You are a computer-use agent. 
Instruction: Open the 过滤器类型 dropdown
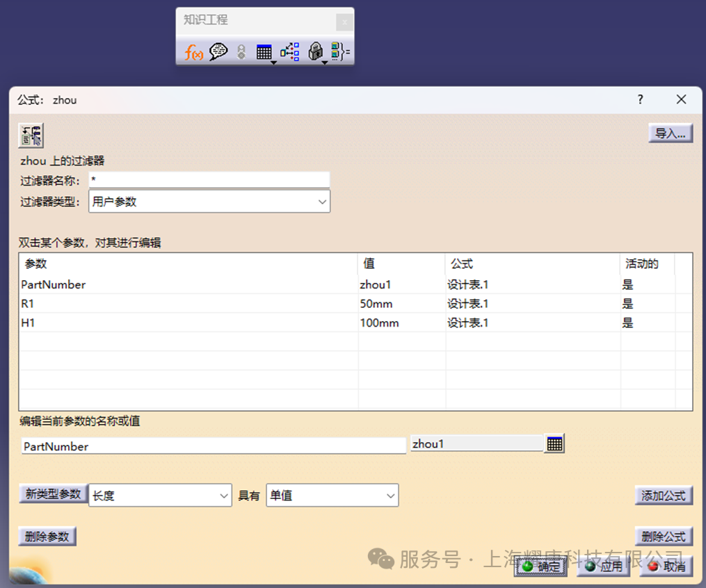(x=209, y=202)
